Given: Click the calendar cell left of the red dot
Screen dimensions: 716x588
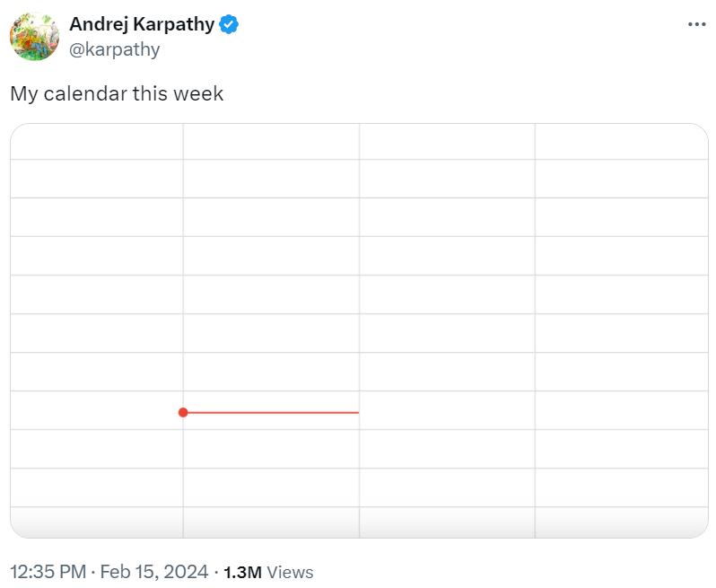Looking at the screenshot, I should [97, 410].
